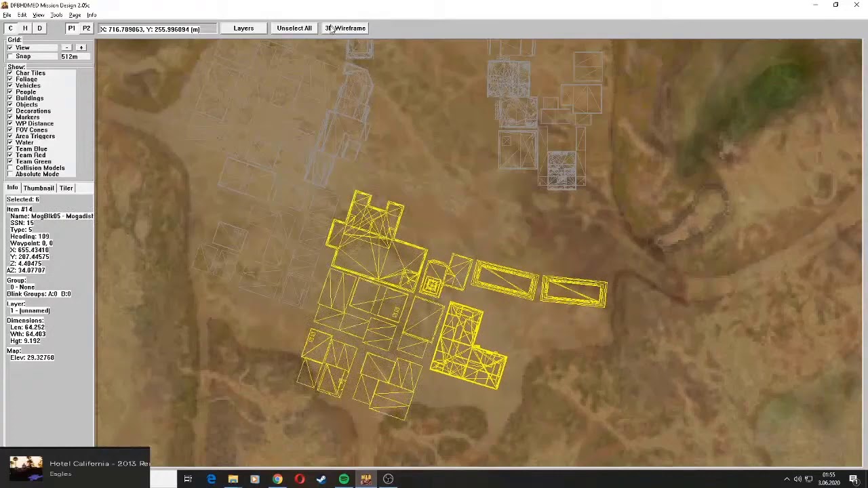This screenshot has width=868, height=488.
Task: Toggle Objects visibility
Action: 10,105
